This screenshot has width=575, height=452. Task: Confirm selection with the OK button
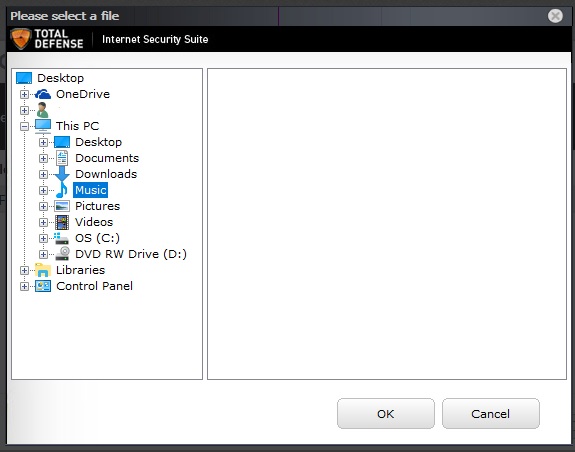pyautogui.click(x=386, y=414)
